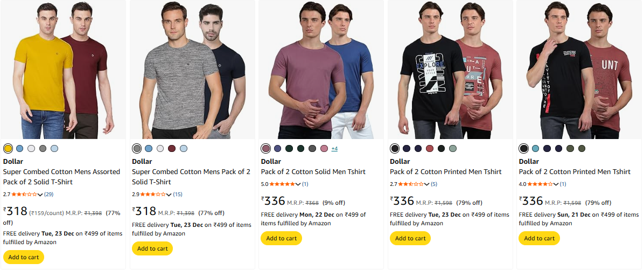
Task: Choose the teal swatch on the 4.0-rated Tshirt
Action: [x=535, y=149]
